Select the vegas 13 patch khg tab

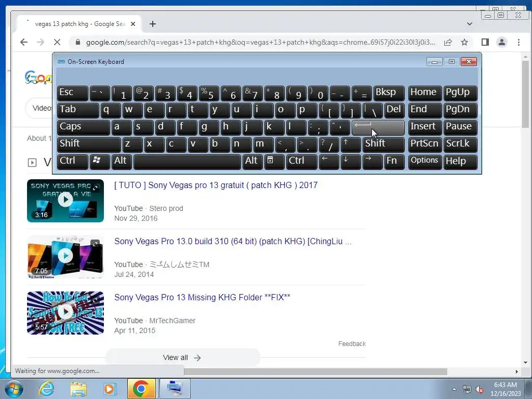pyautogui.click(x=79, y=24)
